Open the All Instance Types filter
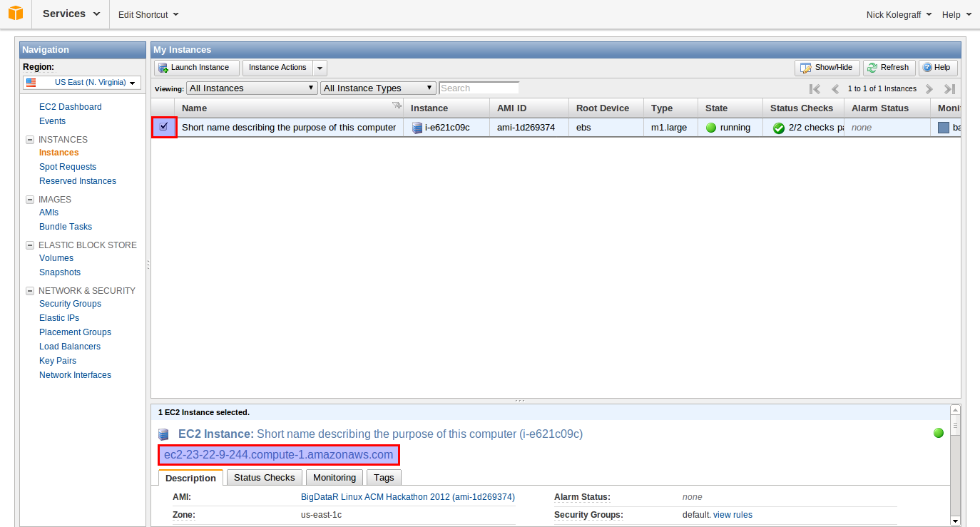The height and width of the screenshot is (527, 980). pos(378,88)
